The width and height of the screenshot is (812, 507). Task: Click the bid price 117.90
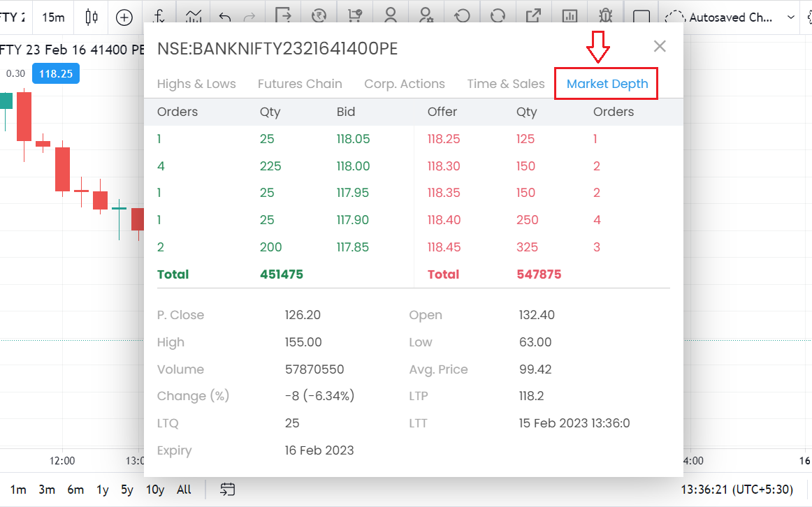tap(353, 220)
